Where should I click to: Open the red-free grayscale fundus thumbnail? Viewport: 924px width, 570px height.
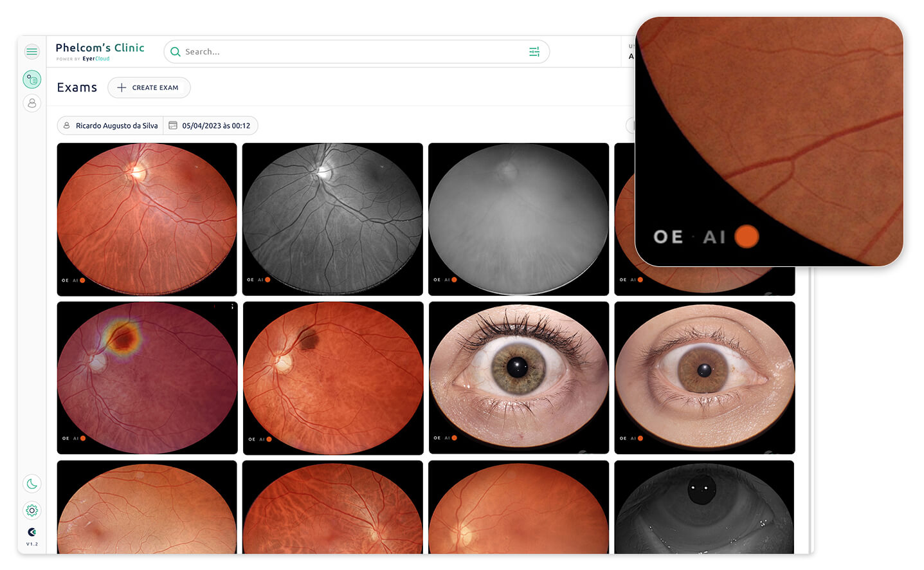click(332, 219)
